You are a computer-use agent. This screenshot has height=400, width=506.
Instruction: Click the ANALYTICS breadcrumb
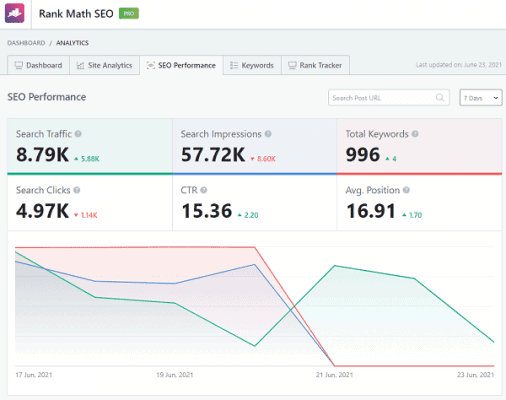[72, 43]
